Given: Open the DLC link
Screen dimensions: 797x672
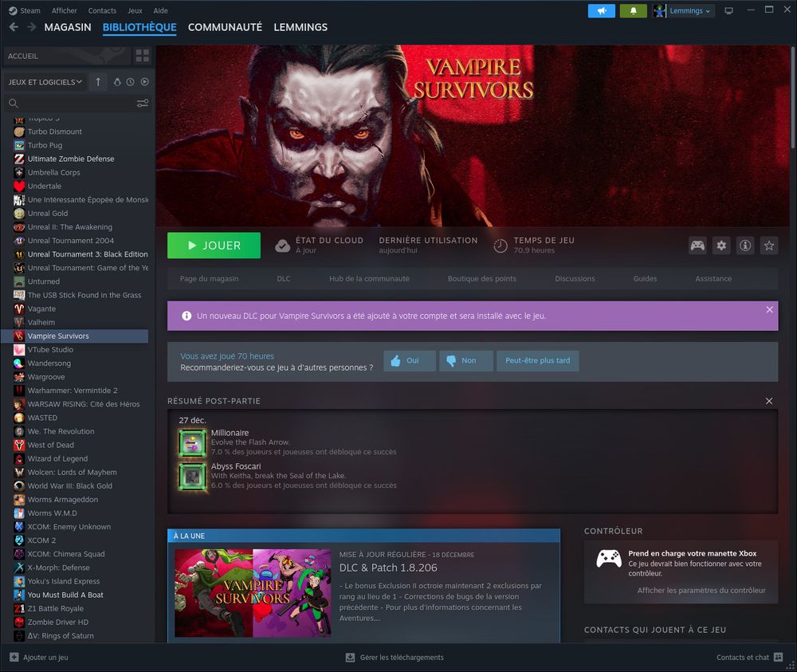Looking at the screenshot, I should click(284, 278).
